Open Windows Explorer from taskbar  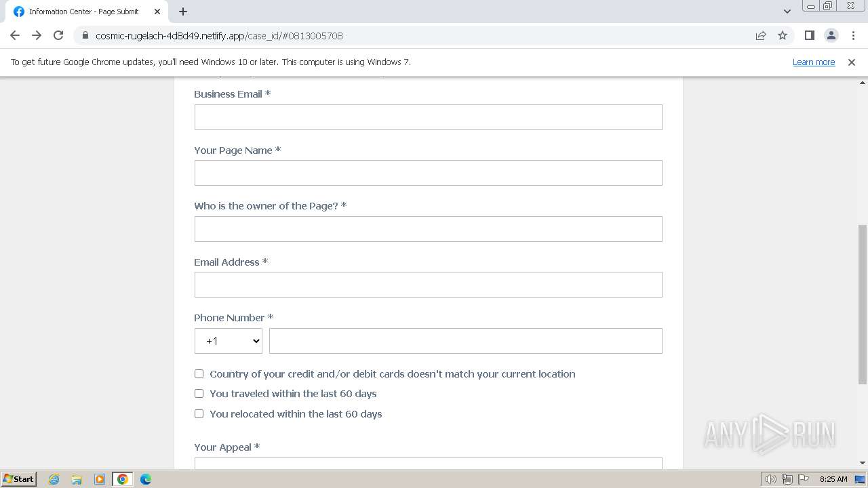77,479
